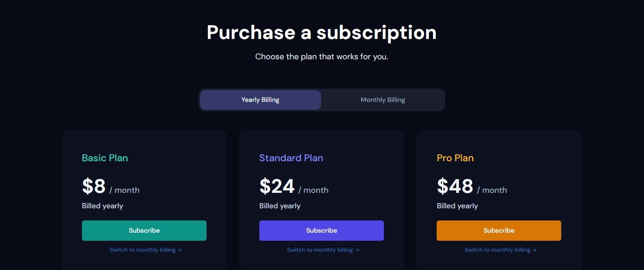Open Basic Plan's switch to monthly billing link
Screen dimensions: 644x270
coord(142,250)
